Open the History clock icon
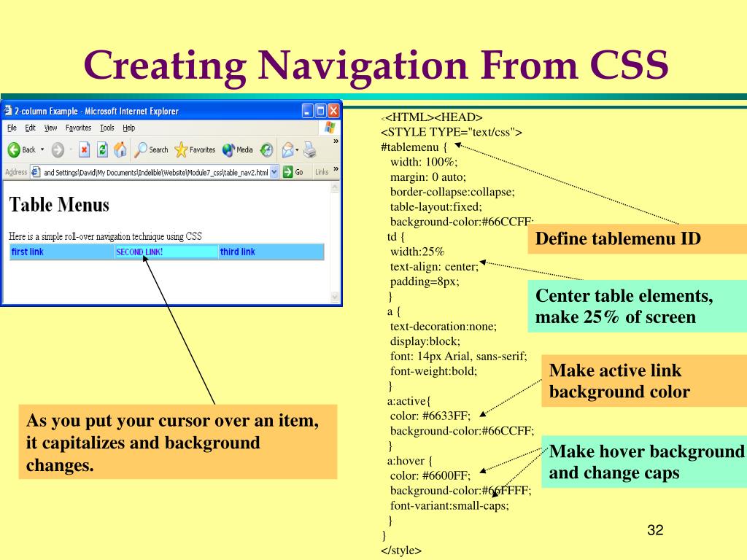The height and width of the screenshot is (560, 747). pyautogui.click(x=267, y=150)
